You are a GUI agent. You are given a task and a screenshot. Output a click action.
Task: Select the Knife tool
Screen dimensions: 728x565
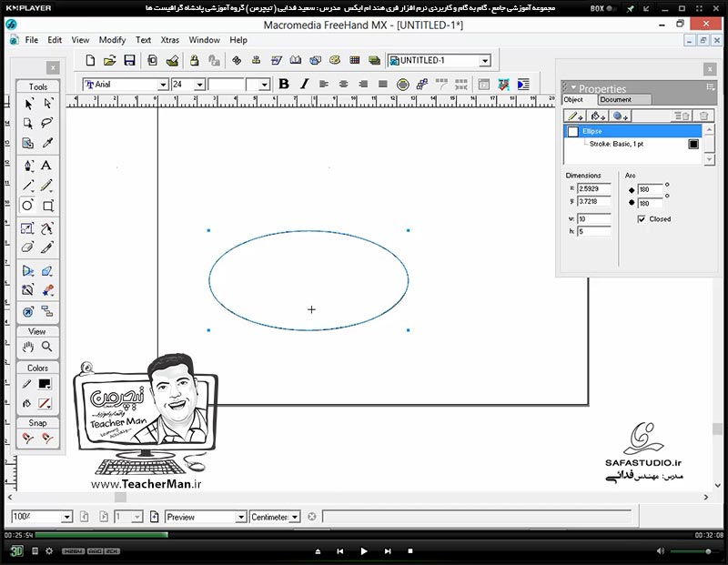(x=47, y=247)
